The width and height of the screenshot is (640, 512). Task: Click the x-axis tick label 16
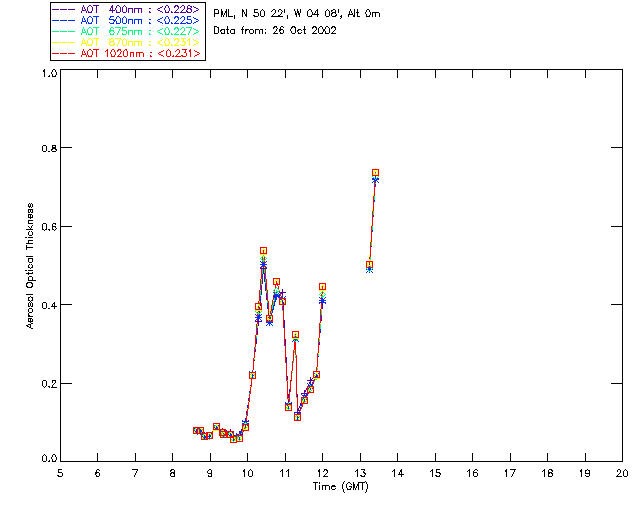pos(473,473)
